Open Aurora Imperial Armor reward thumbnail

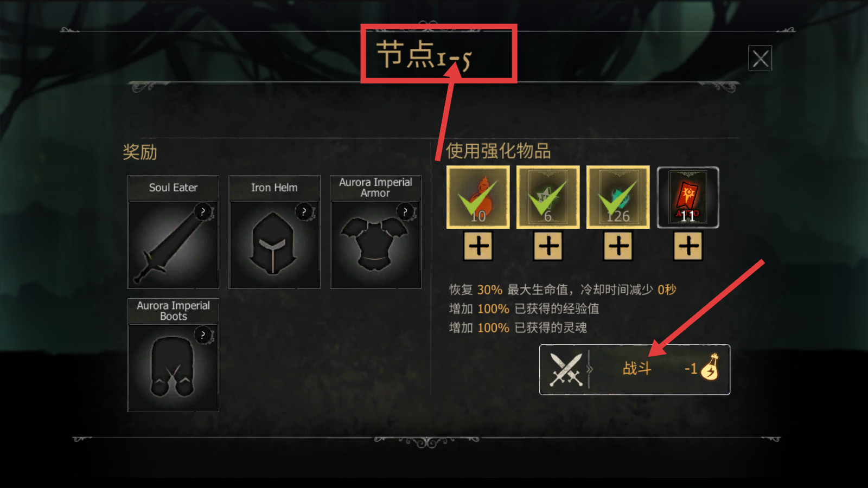(x=375, y=245)
